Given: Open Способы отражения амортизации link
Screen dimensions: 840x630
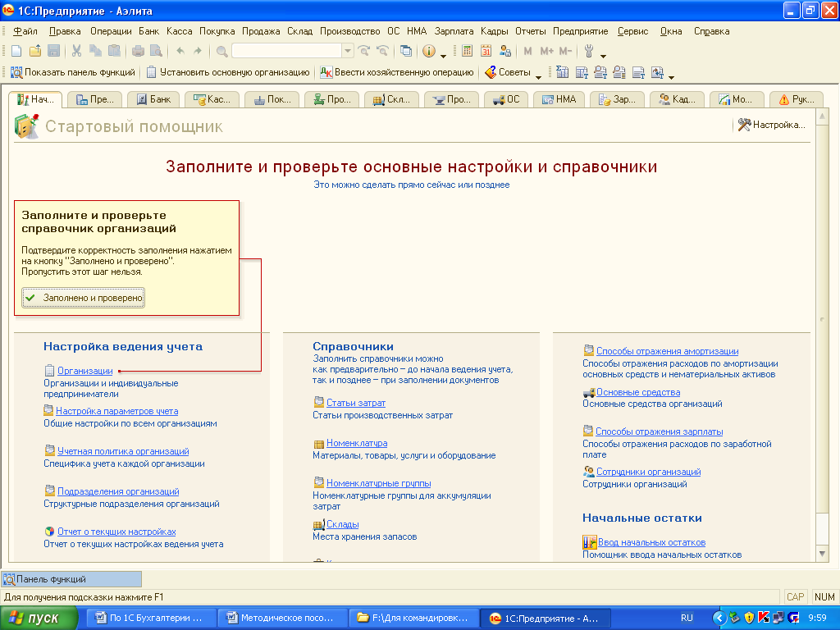Looking at the screenshot, I should [x=667, y=351].
